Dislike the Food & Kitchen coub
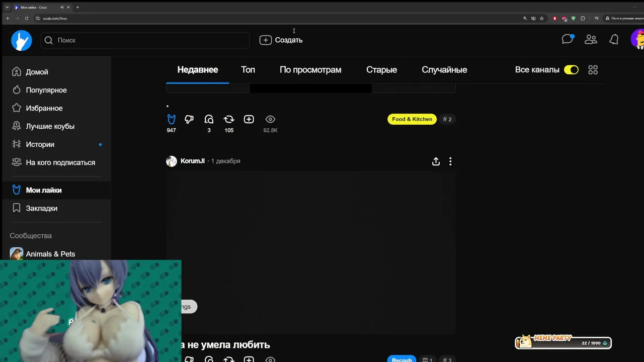The height and width of the screenshot is (362, 644). (189, 119)
